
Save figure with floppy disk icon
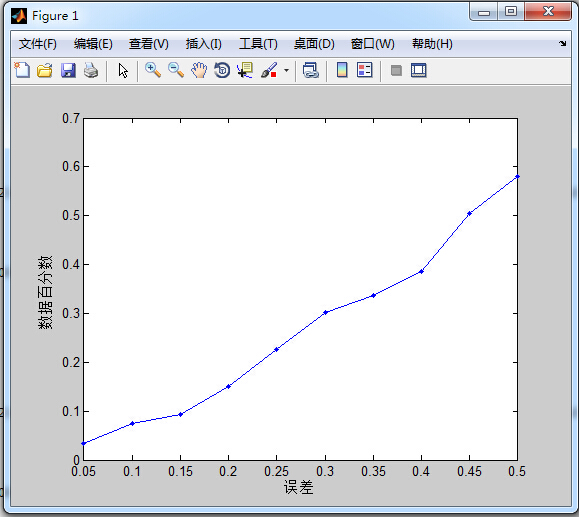pos(68,70)
